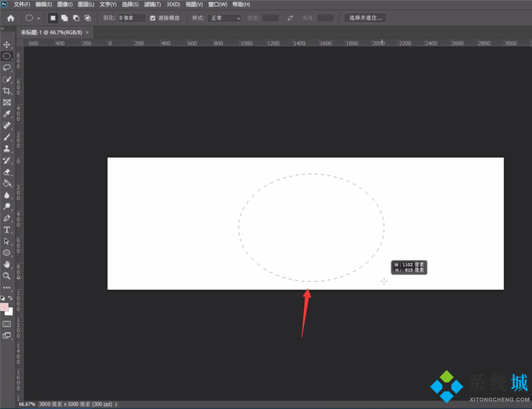
Task: Choose the Clone Stamp tool
Action: (x=7, y=148)
